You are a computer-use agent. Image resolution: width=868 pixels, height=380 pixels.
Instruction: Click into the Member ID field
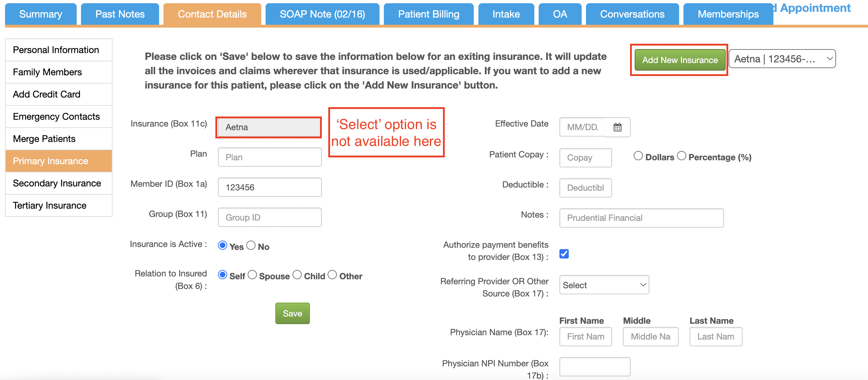(x=270, y=187)
